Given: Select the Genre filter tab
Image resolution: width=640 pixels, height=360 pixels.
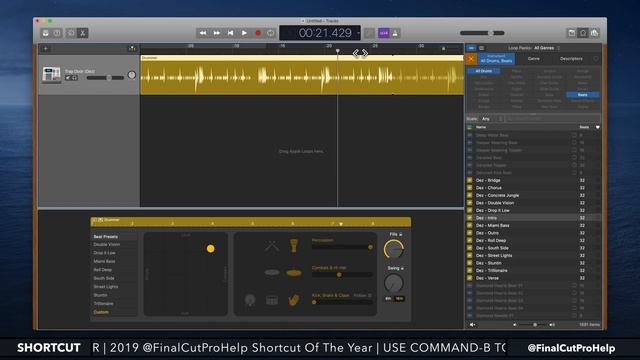Looking at the screenshot, I should (533, 59).
